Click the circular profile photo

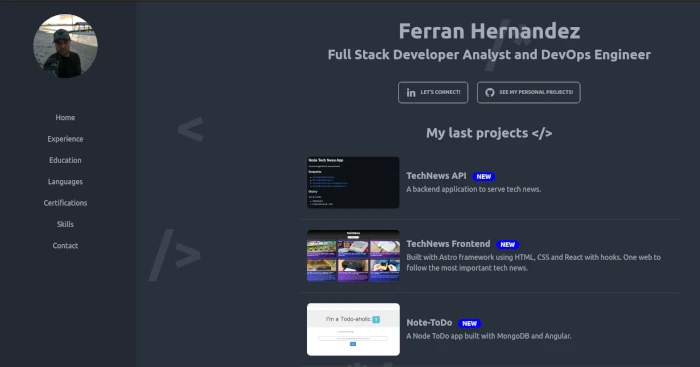65,46
